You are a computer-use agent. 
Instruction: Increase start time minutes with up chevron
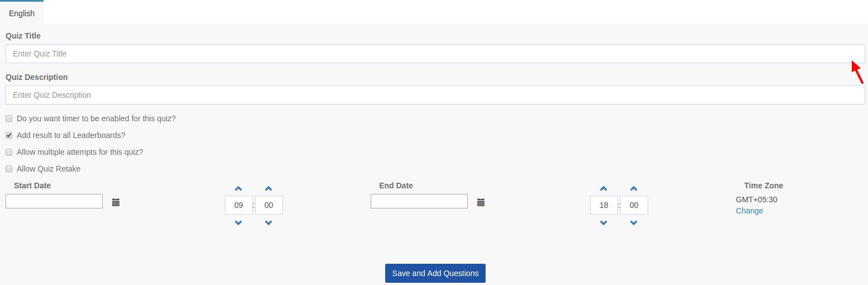tap(268, 189)
